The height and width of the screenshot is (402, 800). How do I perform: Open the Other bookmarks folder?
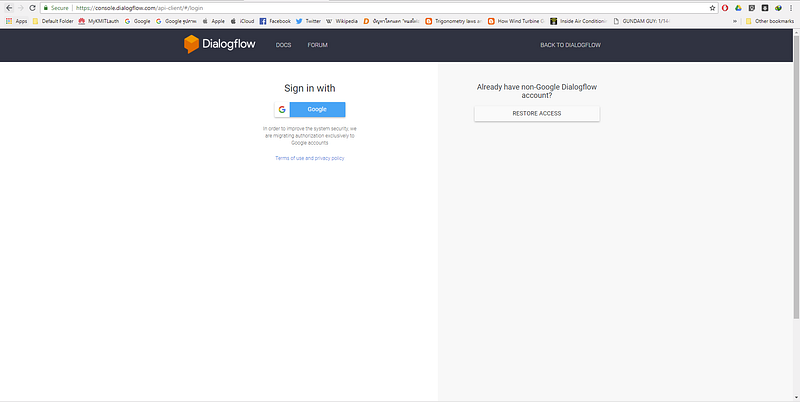769,21
